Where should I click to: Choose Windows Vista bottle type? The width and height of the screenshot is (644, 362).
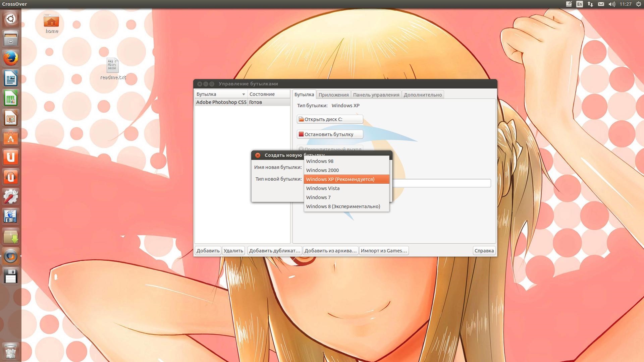click(346, 188)
